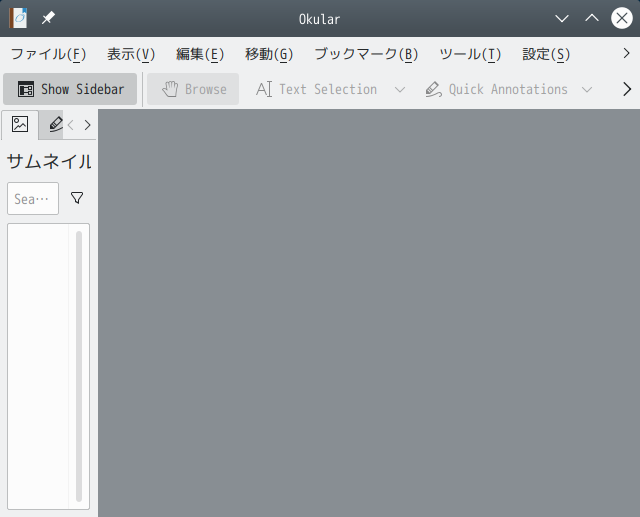The width and height of the screenshot is (640, 517).
Task: Open the ファイル(F) menu
Action: [48, 54]
